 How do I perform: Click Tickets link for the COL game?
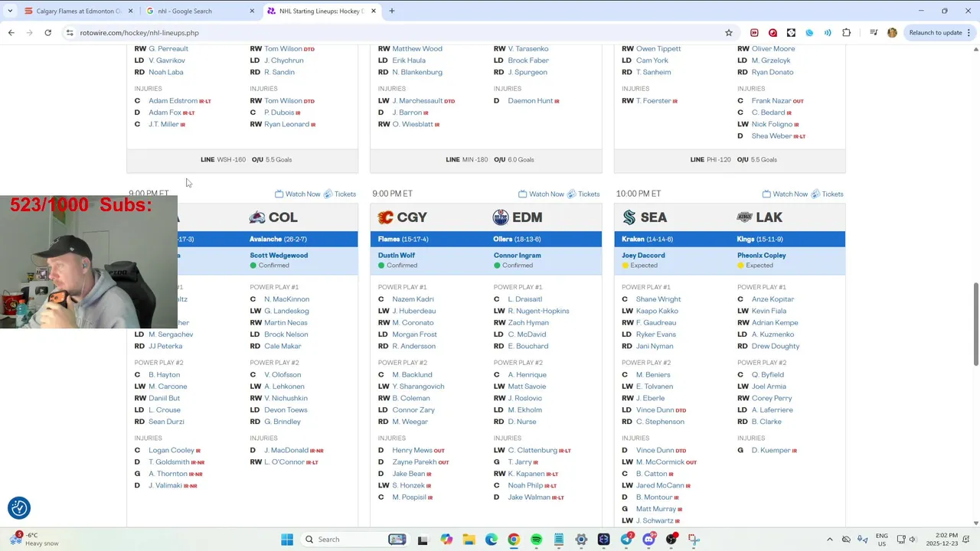click(340, 194)
